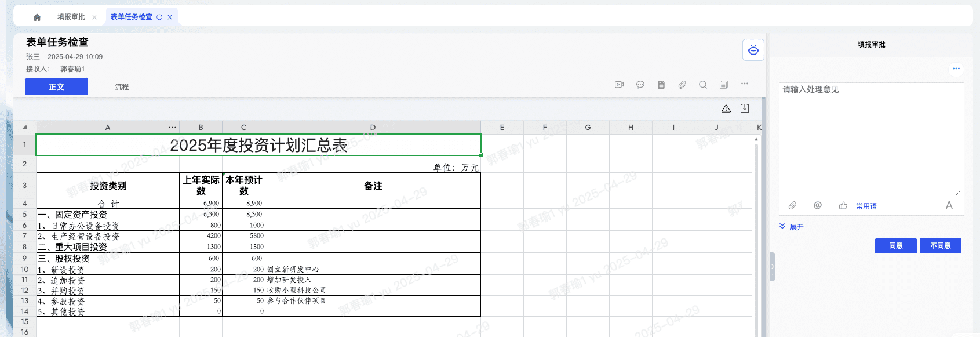Close the 填报审批 tab
Image resolution: width=980 pixels, height=337 pixels.
94,17
